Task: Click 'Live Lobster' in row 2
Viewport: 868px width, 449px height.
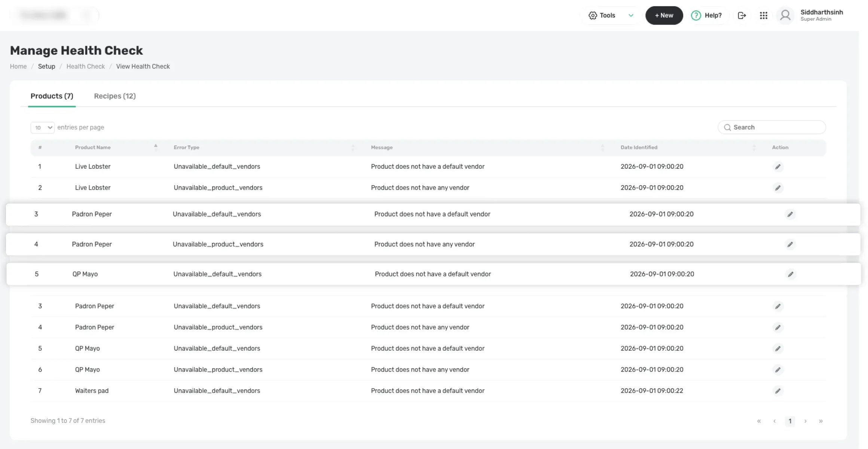Action: tap(93, 188)
